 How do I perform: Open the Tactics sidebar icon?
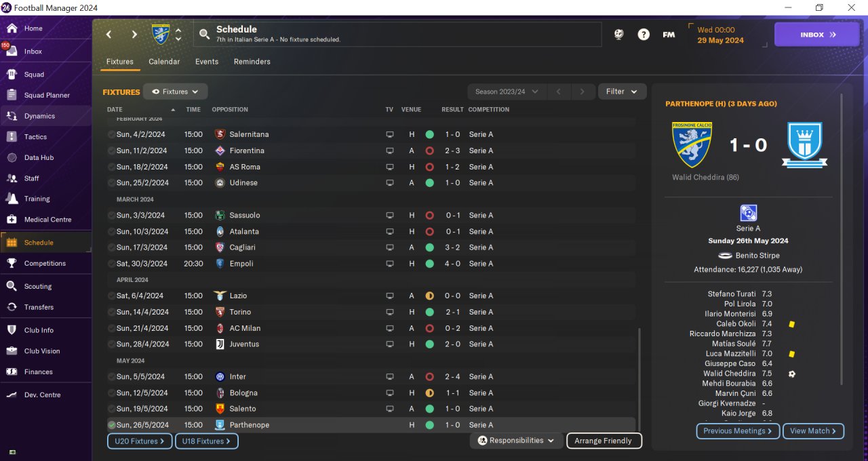click(12, 137)
